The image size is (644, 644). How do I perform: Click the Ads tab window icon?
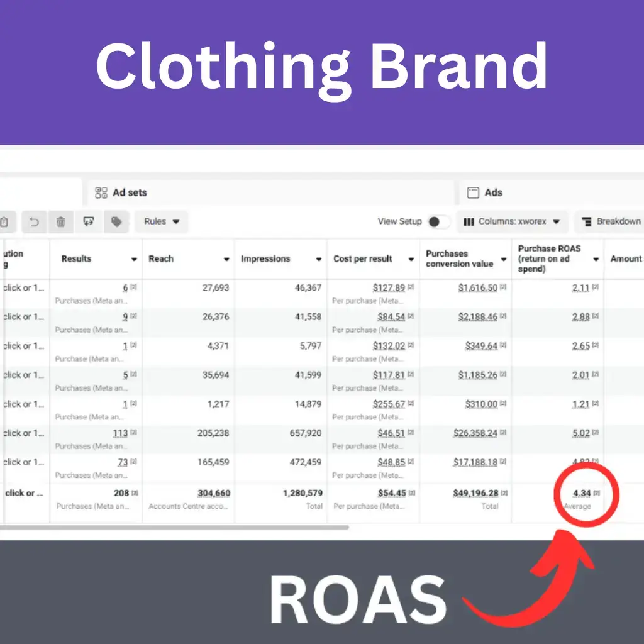pos(473,192)
